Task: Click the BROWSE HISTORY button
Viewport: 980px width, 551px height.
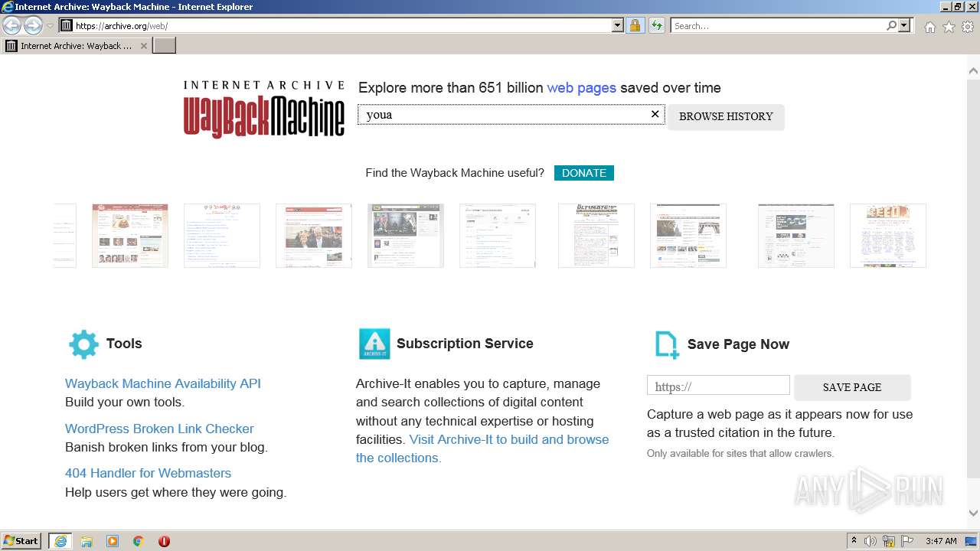Action: [726, 116]
